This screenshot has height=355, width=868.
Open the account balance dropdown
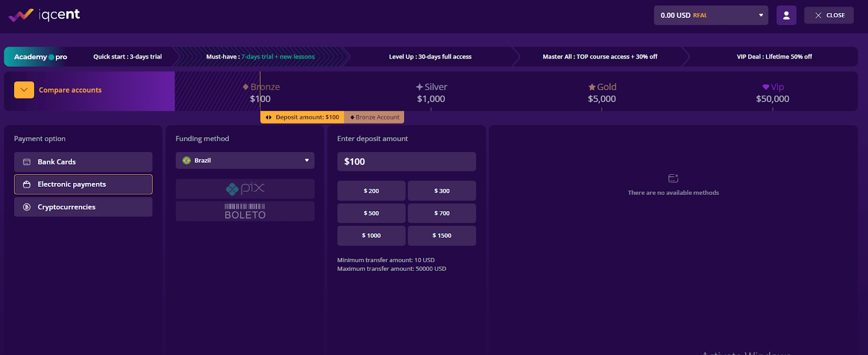click(711, 15)
